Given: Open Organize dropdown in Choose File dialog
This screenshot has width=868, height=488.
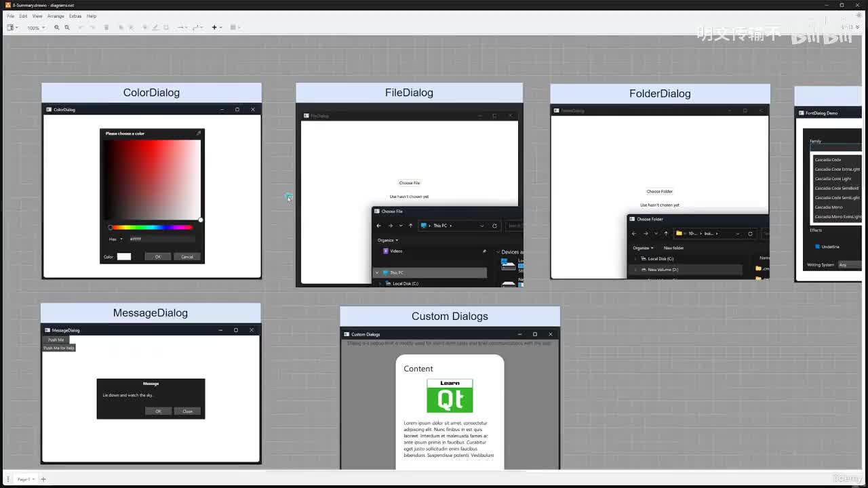Looking at the screenshot, I should point(388,240).
